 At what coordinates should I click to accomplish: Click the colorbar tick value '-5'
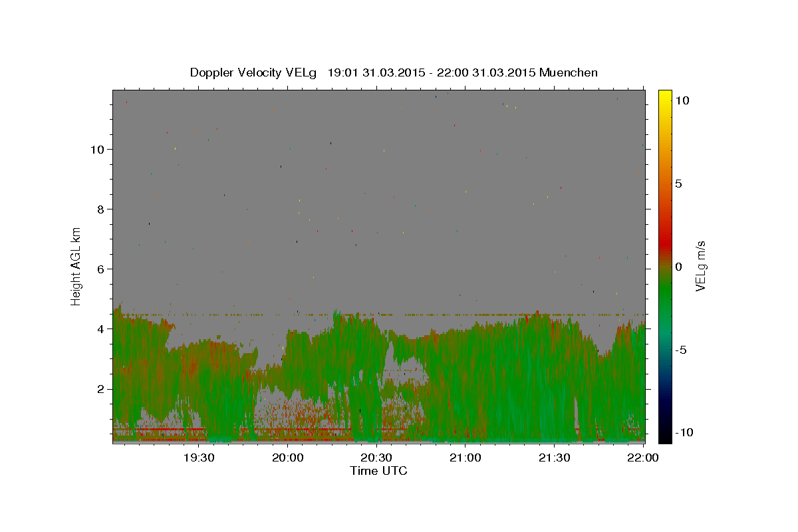[x=681, y=350]
